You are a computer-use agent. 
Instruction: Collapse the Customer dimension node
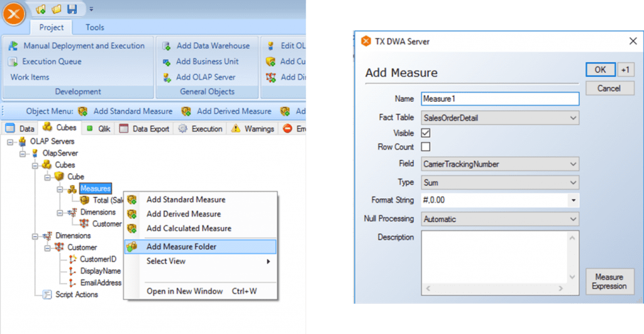48,248
